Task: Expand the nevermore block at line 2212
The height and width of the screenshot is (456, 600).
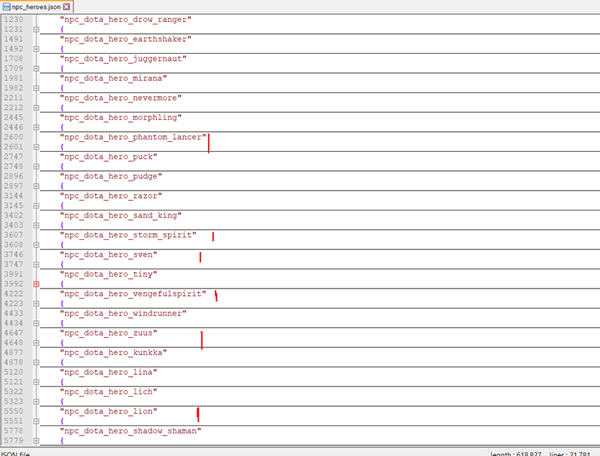Action: [36, 107]
